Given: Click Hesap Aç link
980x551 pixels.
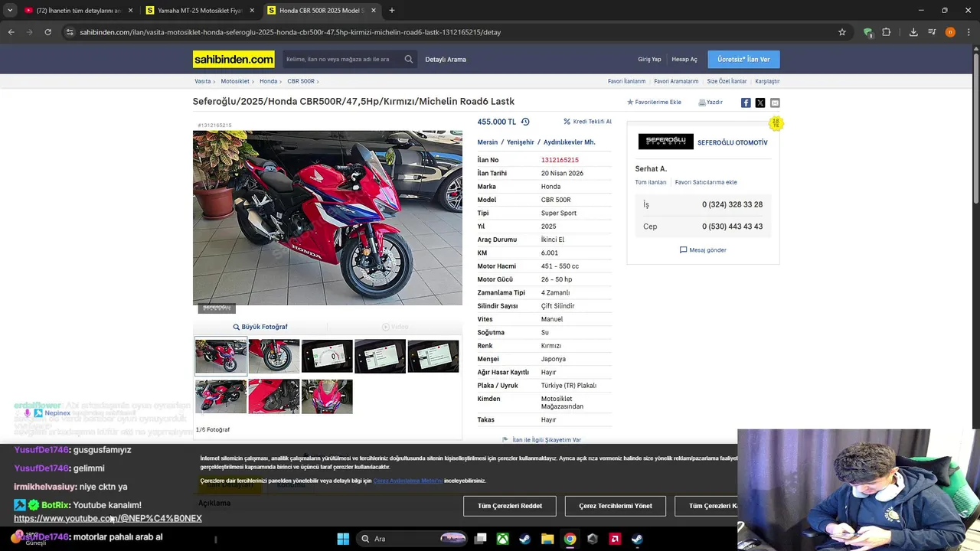Looking at the screenshot, I should (684, 59).
